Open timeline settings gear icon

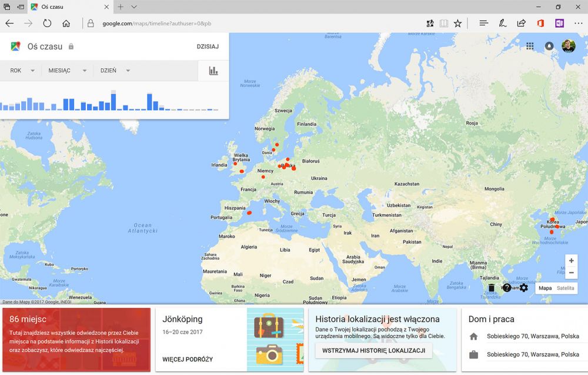(523, 288)
